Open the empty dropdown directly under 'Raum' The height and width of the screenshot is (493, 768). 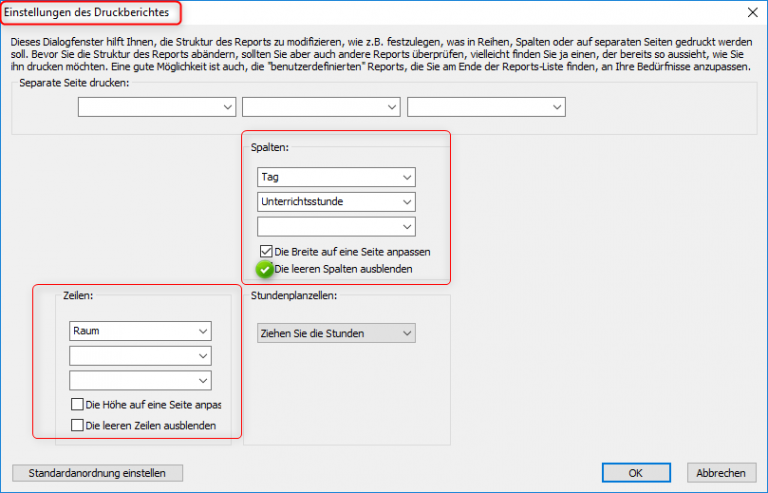tap(140, 356)
